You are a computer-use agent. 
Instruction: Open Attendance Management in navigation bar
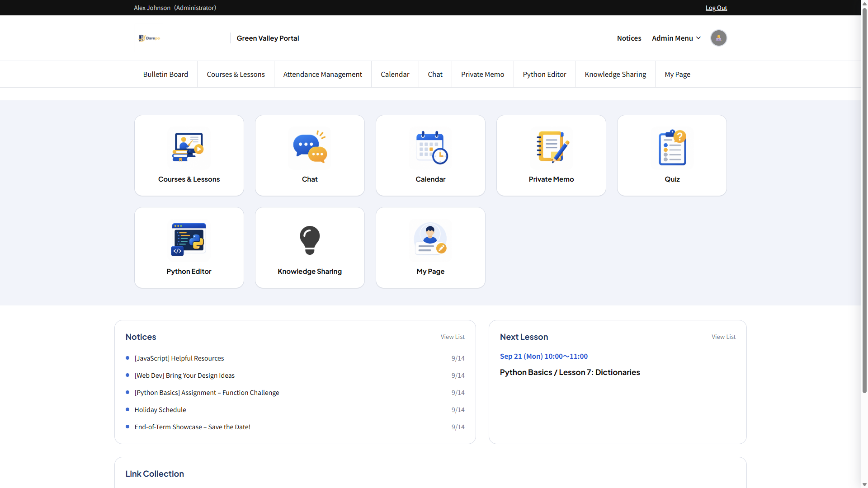click(323, 74)
